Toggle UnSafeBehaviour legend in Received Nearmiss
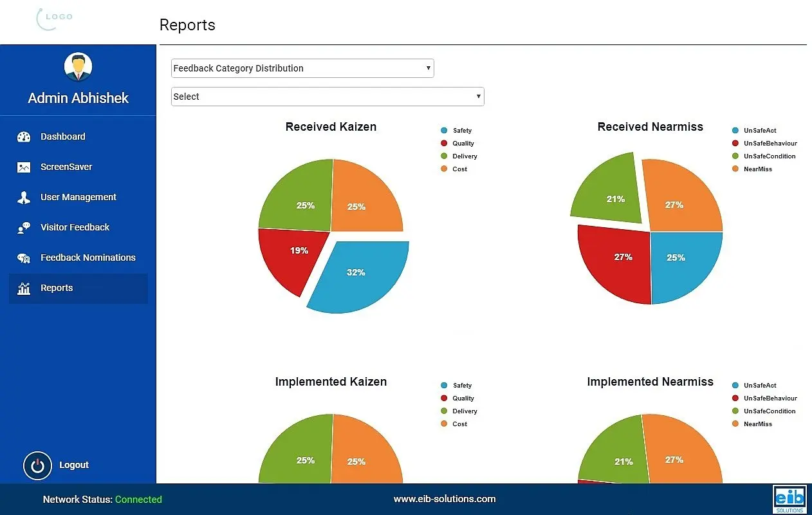This screenshot has height=515, width=812. tap(764, 144)
